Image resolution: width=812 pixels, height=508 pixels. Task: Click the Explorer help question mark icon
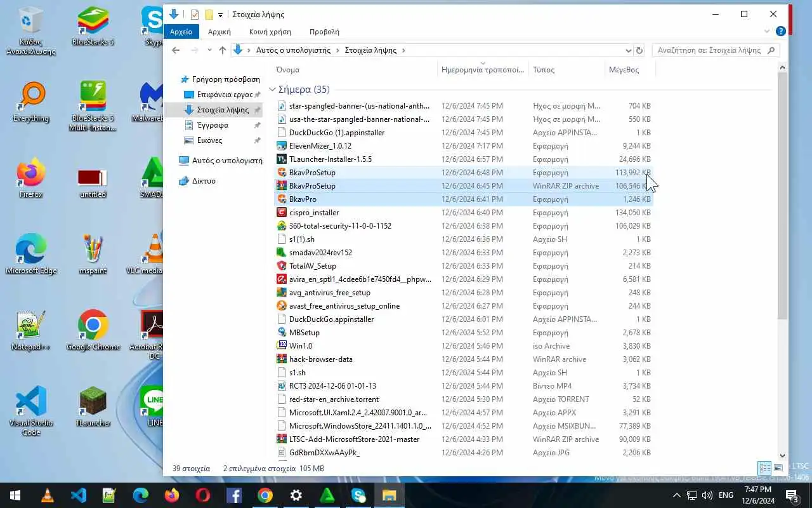(x=781, y=31)
